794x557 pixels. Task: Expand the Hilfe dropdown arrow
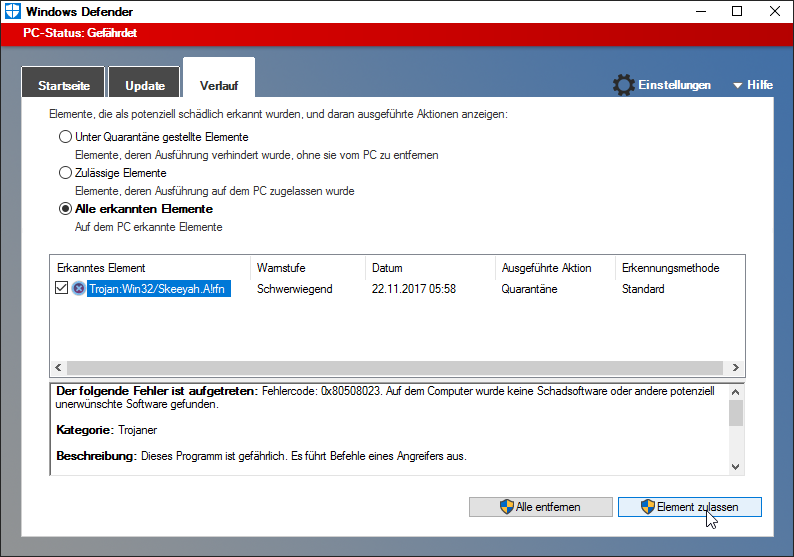click(x=738, y=86)
